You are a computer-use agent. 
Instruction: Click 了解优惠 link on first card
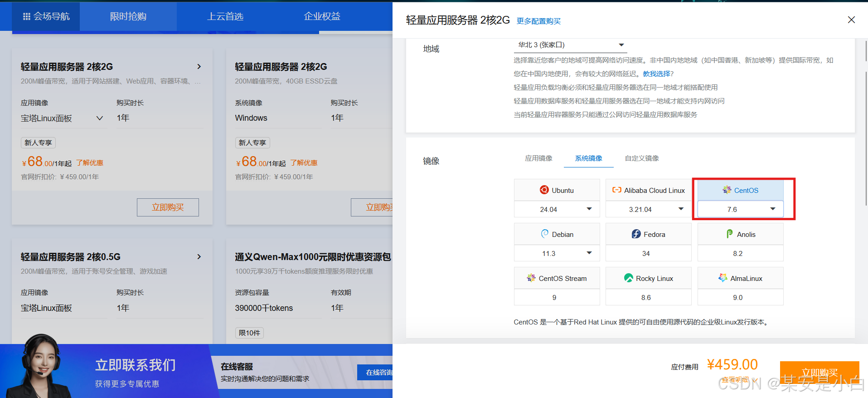click(x=90, y=162)
